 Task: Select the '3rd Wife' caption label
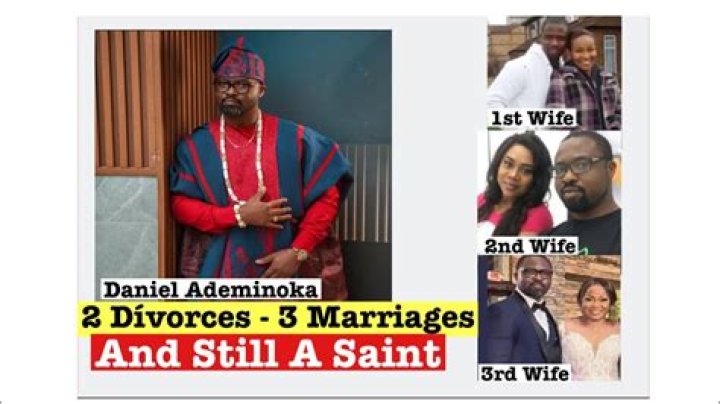[x=525, y=373]
